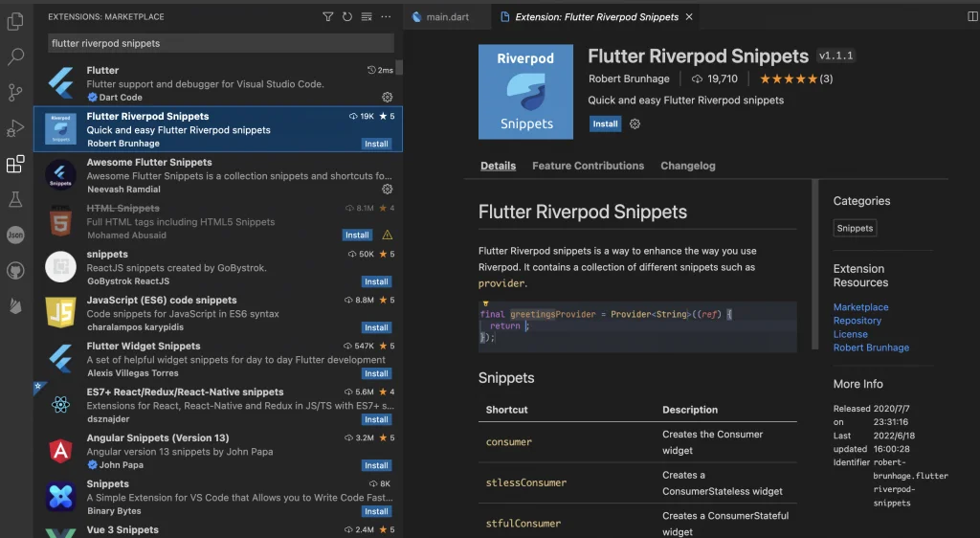This screenshot has height=538, width=980.
Task: Click the filter extensions funnel icon
Action: (327, 17)
